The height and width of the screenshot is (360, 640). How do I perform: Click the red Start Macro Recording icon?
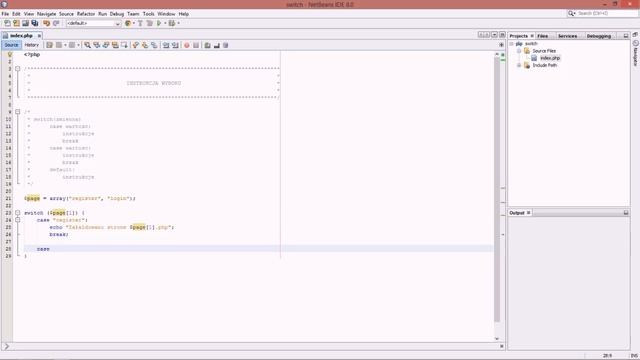point(187,45)
